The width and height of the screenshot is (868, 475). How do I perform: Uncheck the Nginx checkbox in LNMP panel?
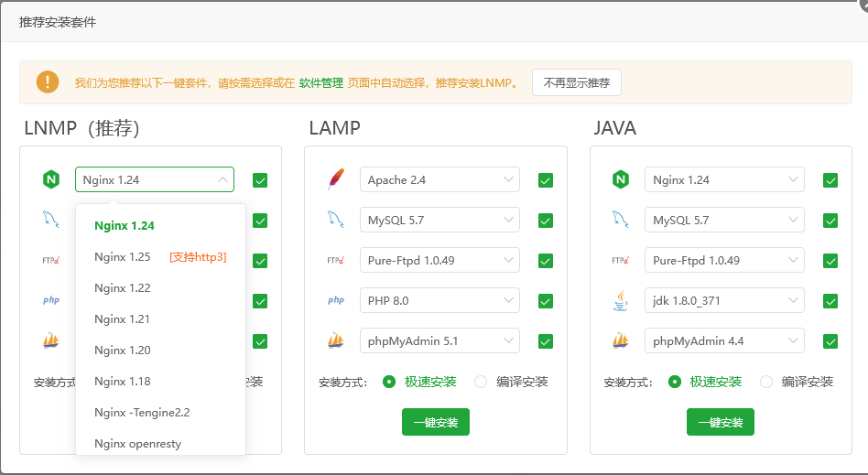coord(260,180)
